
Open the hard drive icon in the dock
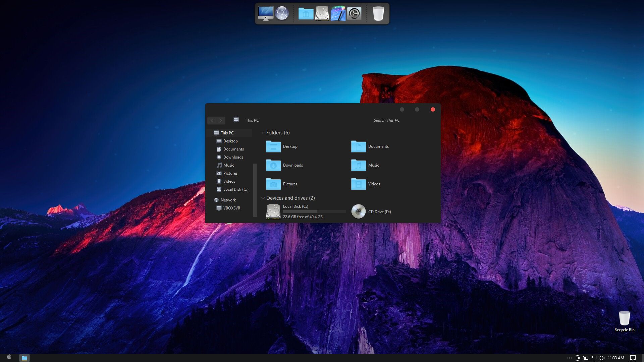pyautogui.click(x=322, y=14)
